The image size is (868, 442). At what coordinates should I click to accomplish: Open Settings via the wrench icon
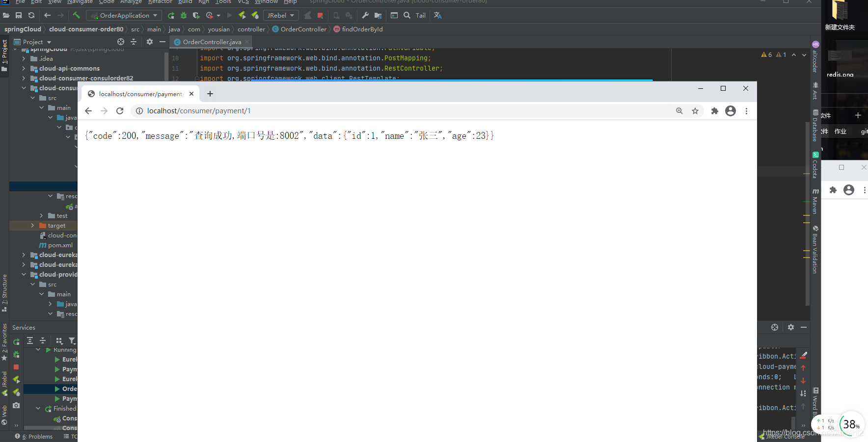click(x=365, y=15)
